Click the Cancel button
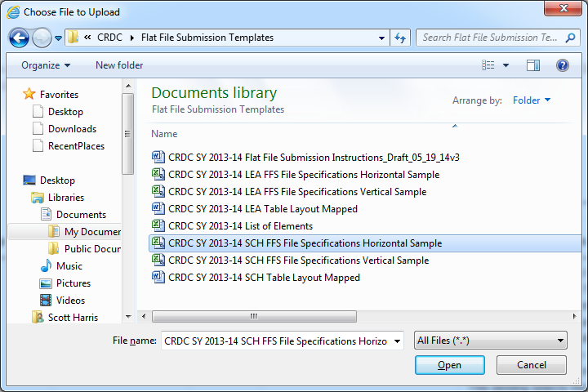The image size is (588, 392). pyautogui.click(x=532, y=365)
